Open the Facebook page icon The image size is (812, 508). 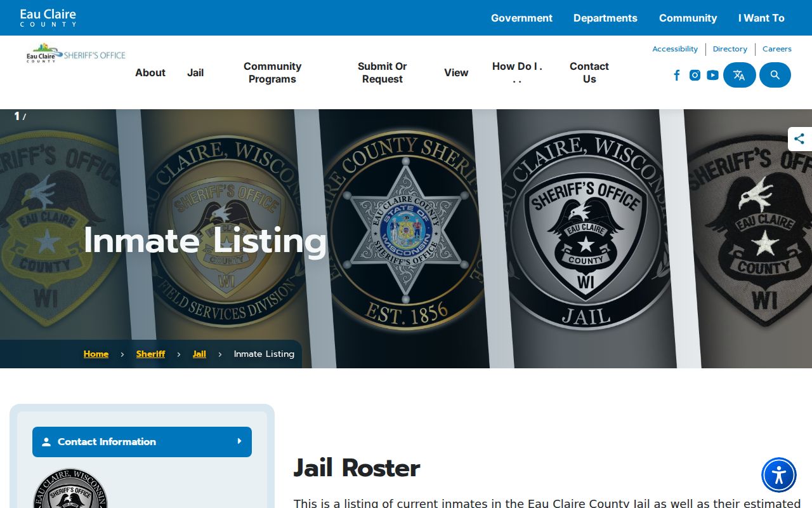click(x=677, y=76)
